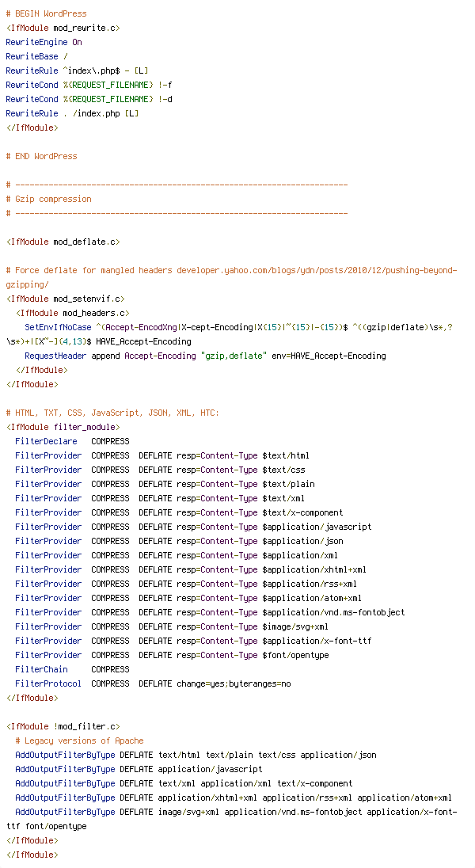Click FilterProvider line for $application/rss+xml
Screen dimensions: 475x868
click(x=186, y=584)
